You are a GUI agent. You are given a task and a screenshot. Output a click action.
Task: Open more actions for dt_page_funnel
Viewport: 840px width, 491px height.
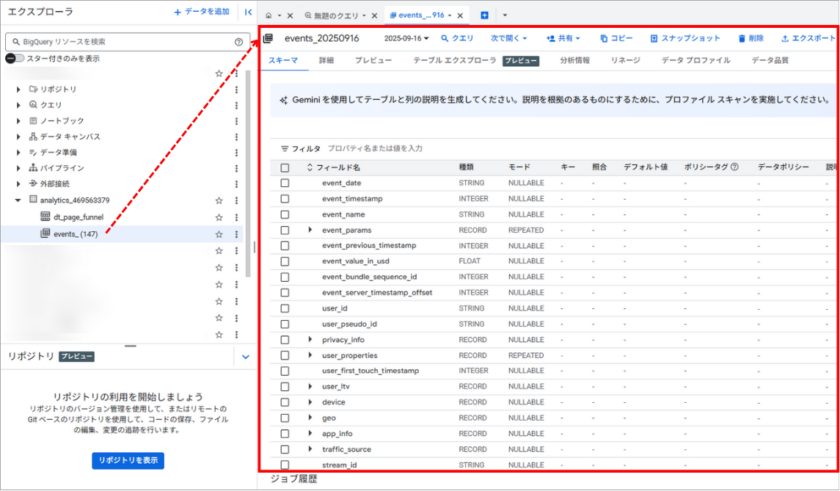236,217
